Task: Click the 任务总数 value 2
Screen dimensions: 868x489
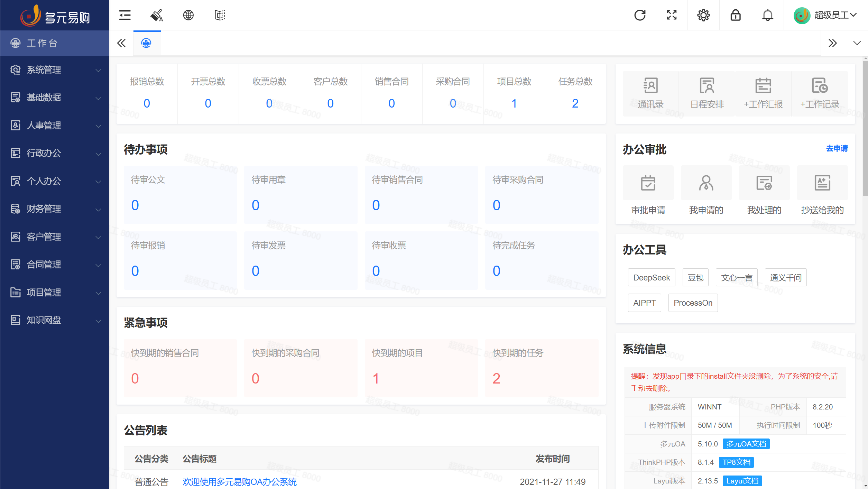Action: [575, 103]
